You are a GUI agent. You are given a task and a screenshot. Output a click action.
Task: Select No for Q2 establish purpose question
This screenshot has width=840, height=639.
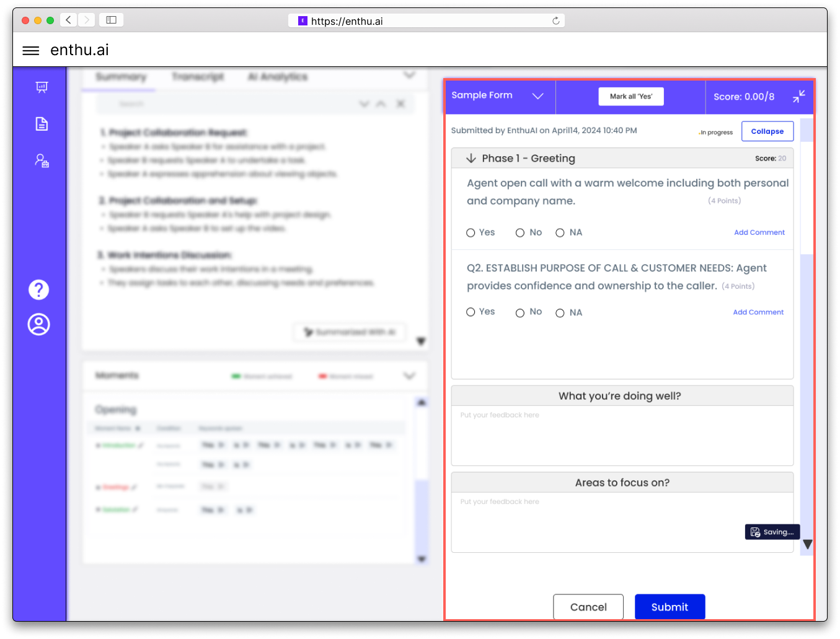[520, 313]
